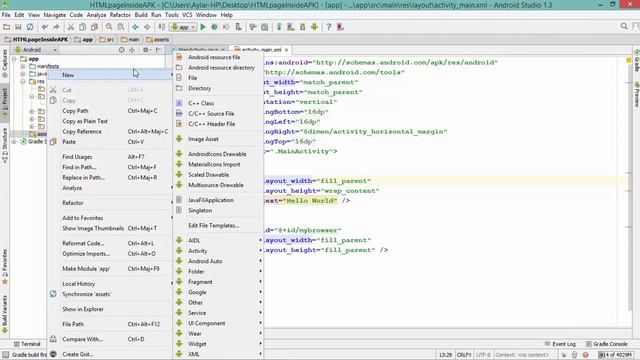
Task: Open the Structure side tool tab
Action: tap(4, 145)
